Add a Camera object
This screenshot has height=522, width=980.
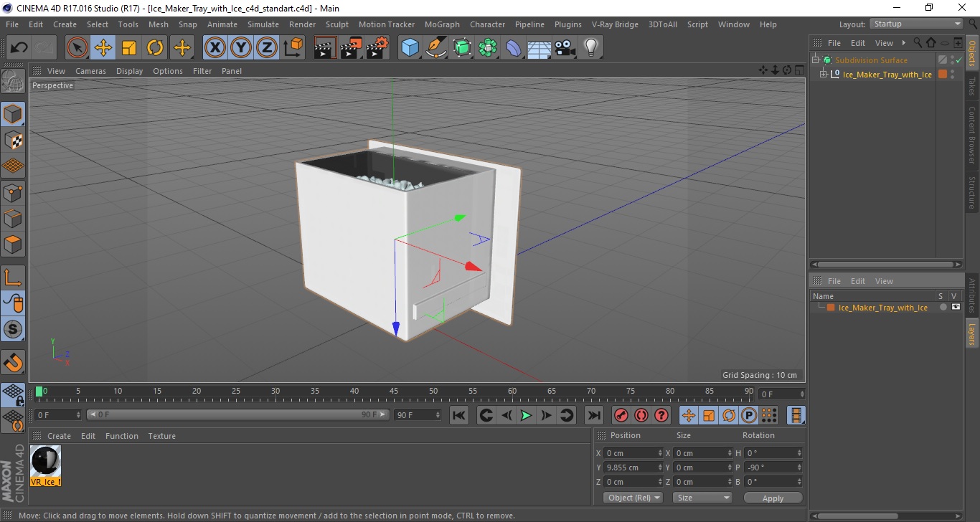[x=565, y=48]
